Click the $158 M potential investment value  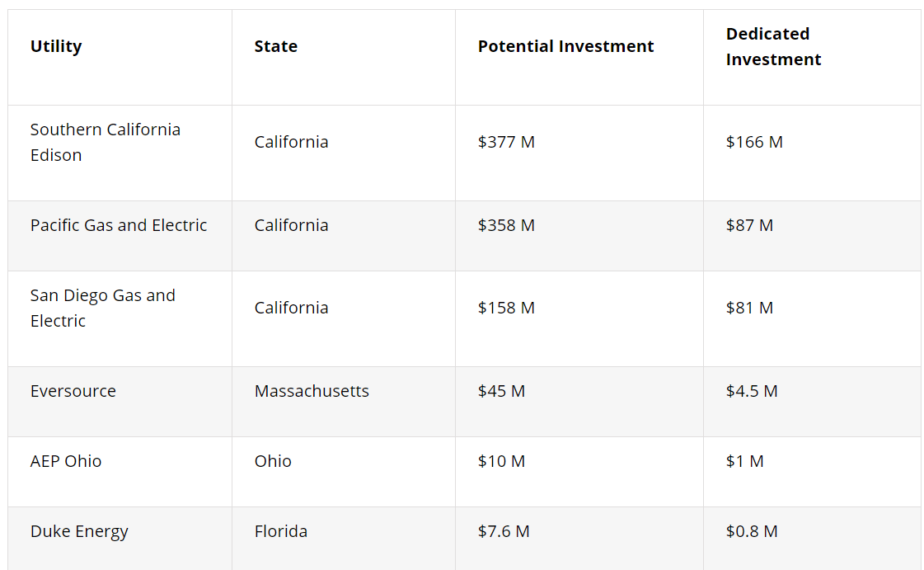pyautogui.click(x=506, y=308)
